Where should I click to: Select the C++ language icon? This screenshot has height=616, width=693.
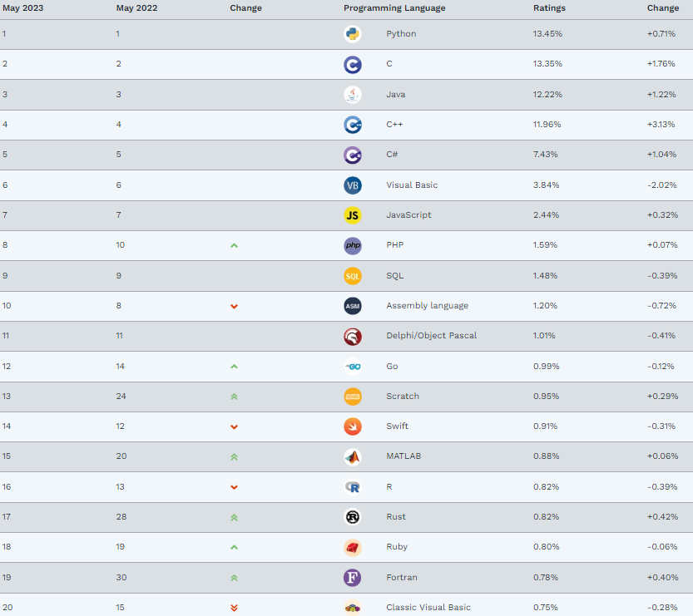pos(352,125)
